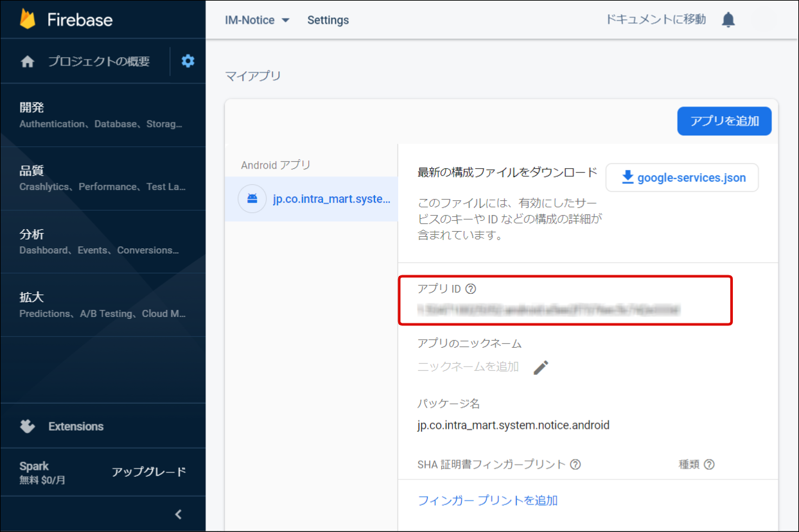Expand the 拡大 section
The image size is (799, 532).
[x=103, y=305]
